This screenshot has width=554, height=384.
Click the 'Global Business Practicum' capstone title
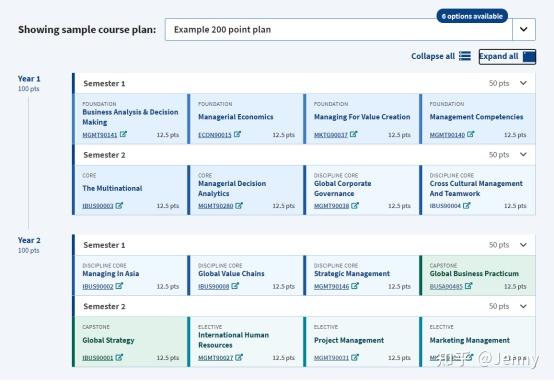pyautogui.click(x=474, y=274)
